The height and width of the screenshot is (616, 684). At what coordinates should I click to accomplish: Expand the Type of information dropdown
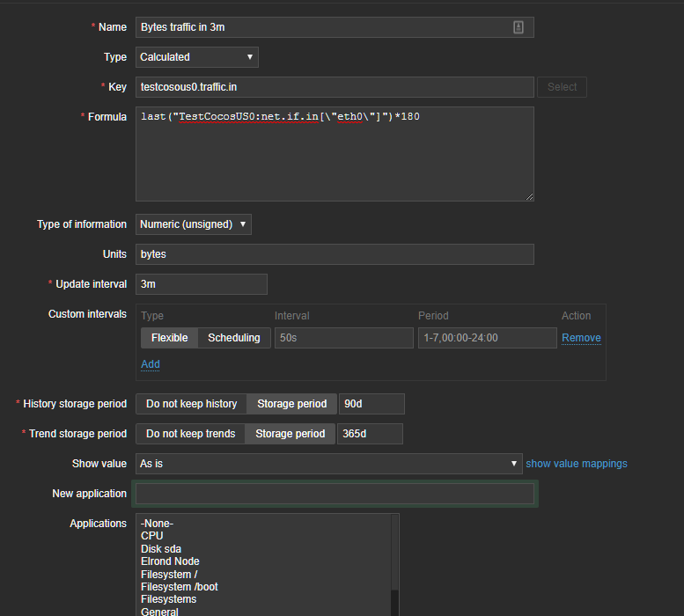[193, 224]
